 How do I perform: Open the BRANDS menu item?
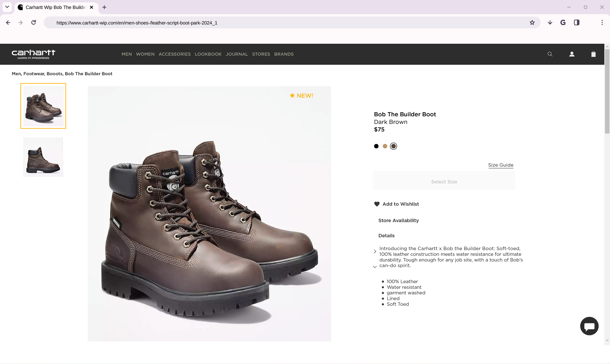[x=284, y=54]
